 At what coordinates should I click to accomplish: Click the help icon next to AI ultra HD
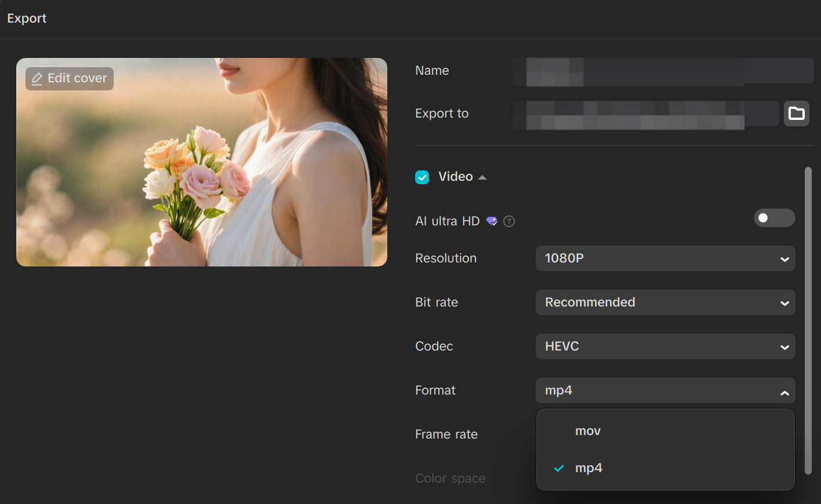[x=508, y=221]
